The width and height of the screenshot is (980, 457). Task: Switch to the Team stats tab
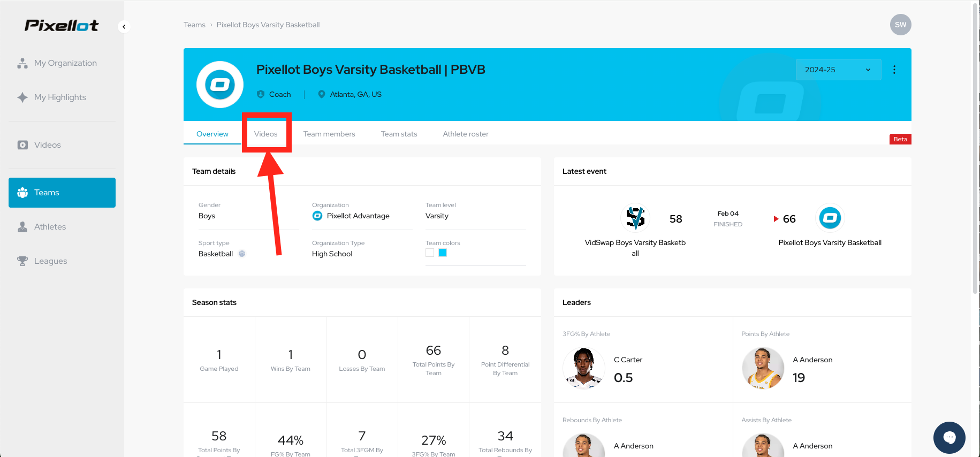coord(399,134)
